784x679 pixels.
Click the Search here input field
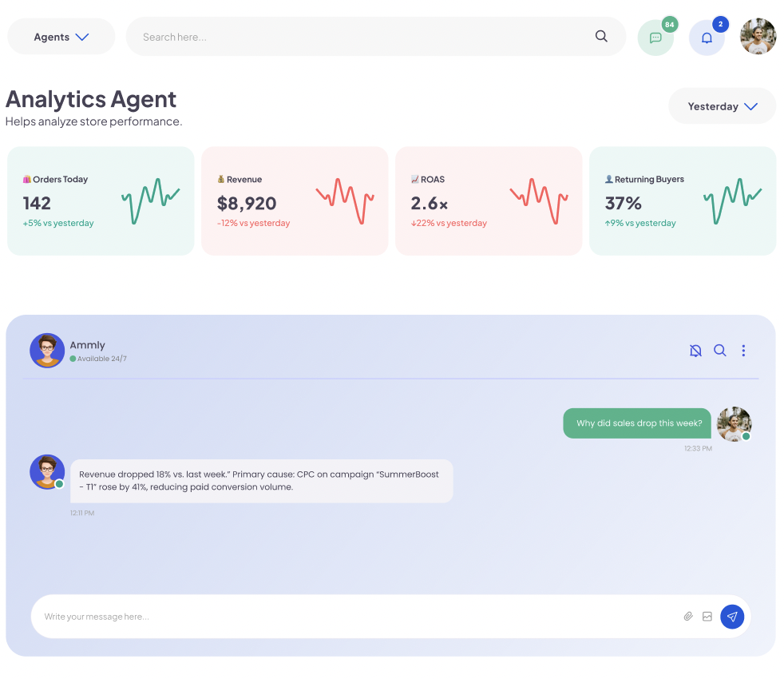375,37
